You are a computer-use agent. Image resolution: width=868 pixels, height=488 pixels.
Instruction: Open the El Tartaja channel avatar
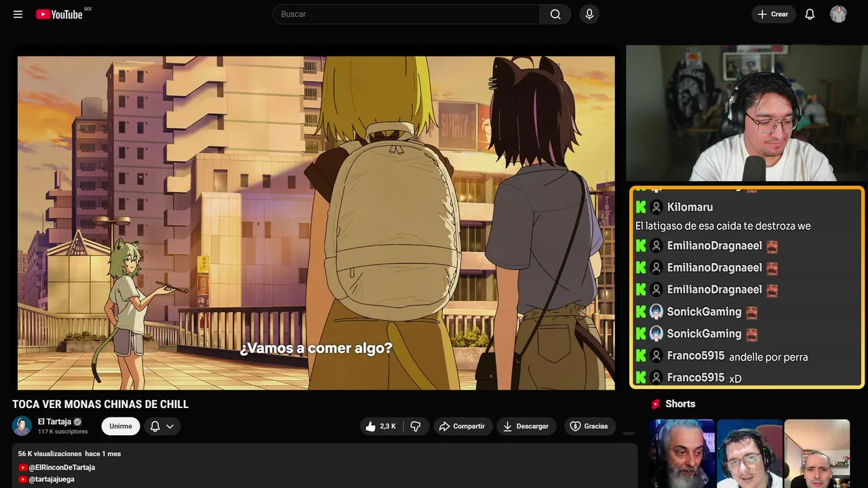click(x=22, y=426)
